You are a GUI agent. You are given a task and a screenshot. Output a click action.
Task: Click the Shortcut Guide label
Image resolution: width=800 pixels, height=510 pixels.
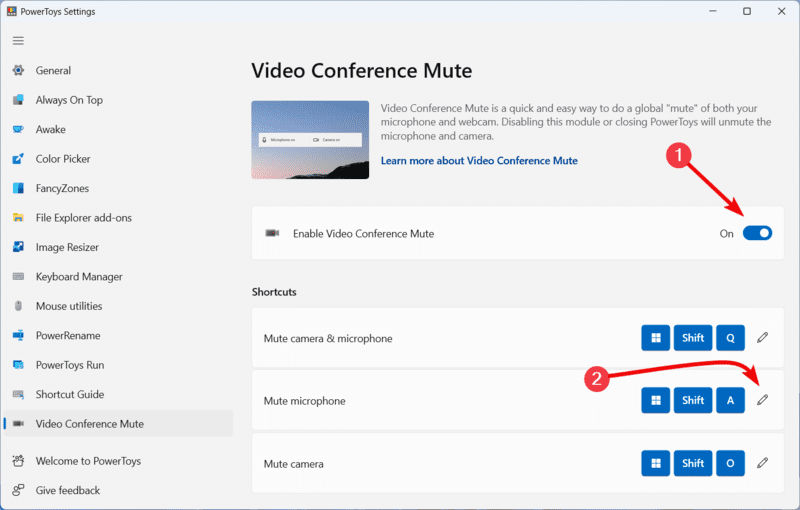[70, 394]
